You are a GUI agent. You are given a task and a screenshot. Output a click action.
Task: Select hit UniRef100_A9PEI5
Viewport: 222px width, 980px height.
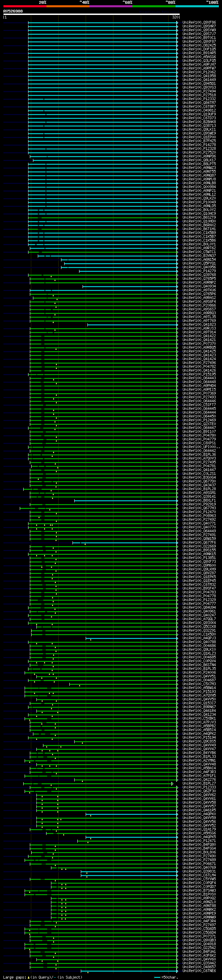coord(199,390)
